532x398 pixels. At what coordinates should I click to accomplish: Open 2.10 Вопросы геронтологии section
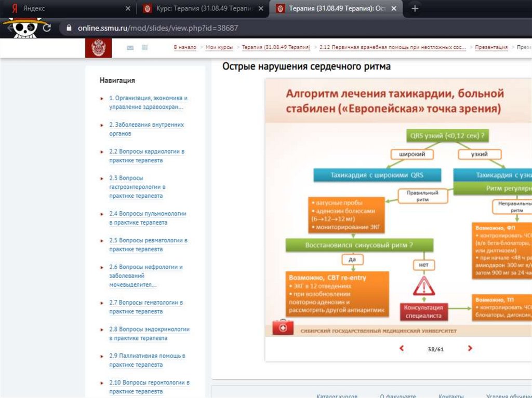click(x=149, y=387)
